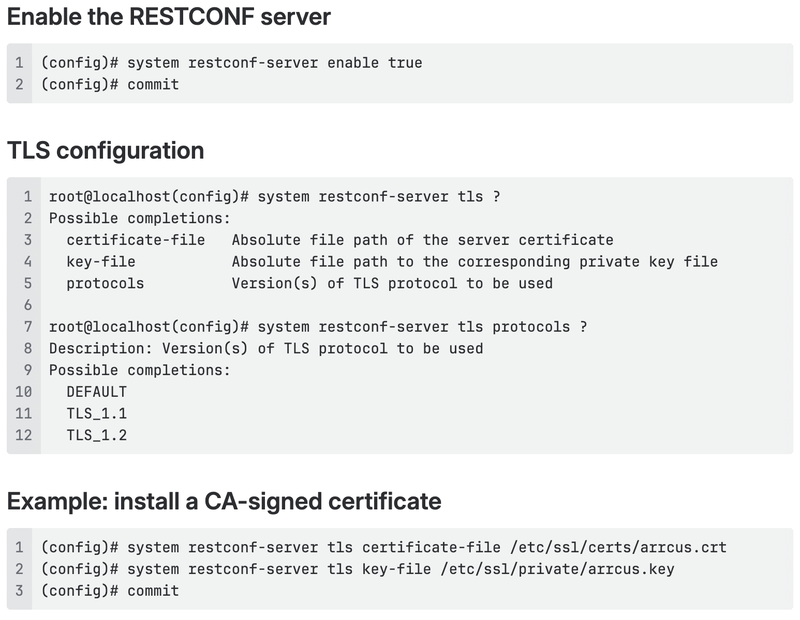
Task: Click the first 'Possible completions:' line
Action: [x=140, y=218]
